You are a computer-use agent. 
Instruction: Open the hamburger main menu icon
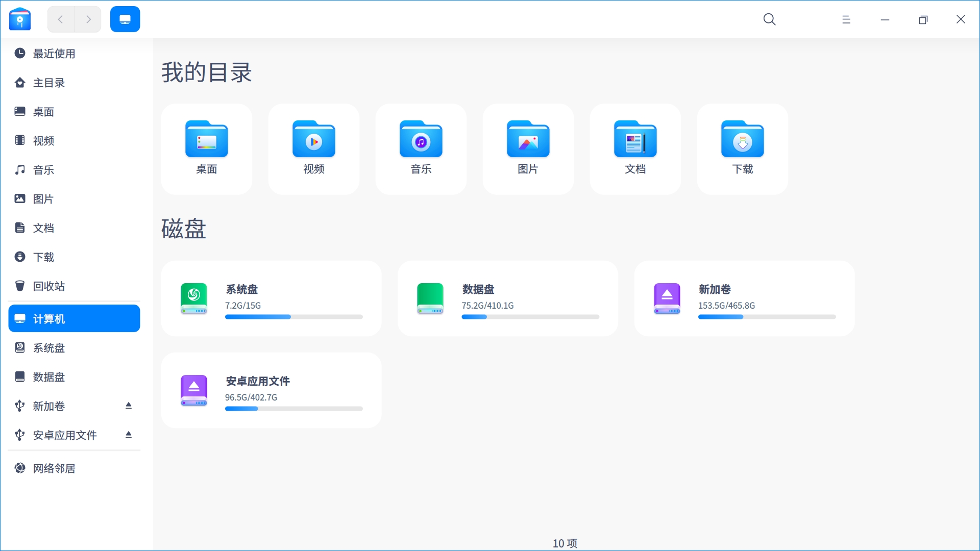point(846,19)
